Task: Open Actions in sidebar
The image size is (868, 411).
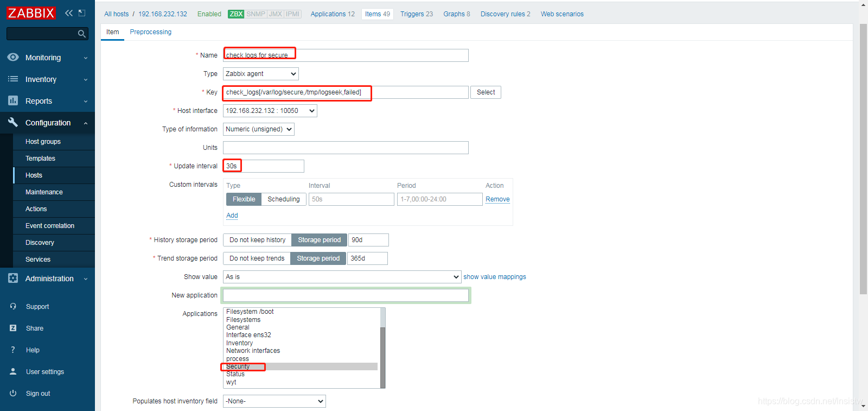Action: [x=36, y=209]
